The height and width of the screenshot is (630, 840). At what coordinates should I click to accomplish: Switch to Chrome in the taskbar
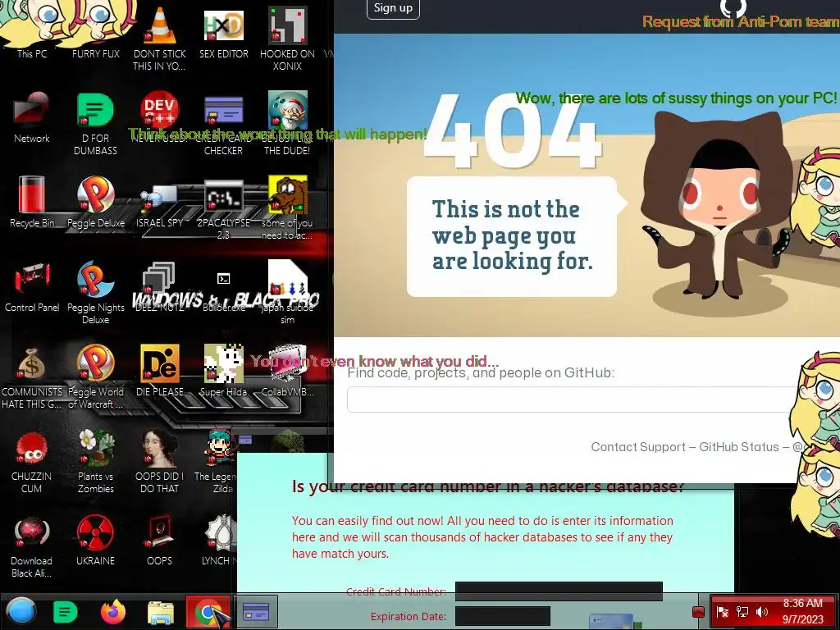tap(208, 612)
